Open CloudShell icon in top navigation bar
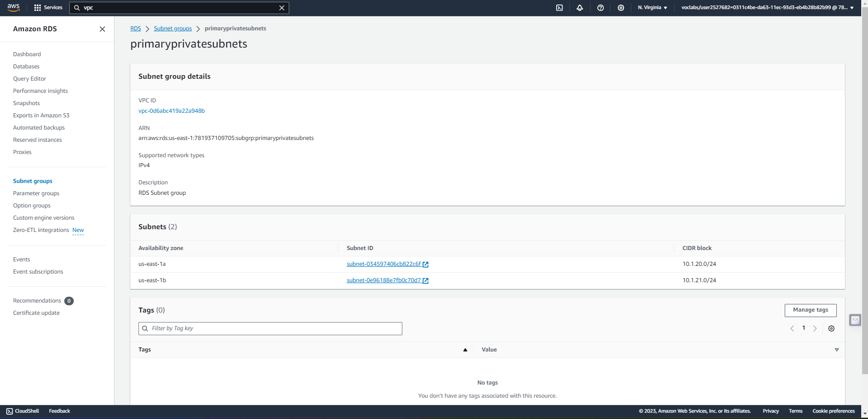Viewport: 868px width, 419px height. (559, 8)
